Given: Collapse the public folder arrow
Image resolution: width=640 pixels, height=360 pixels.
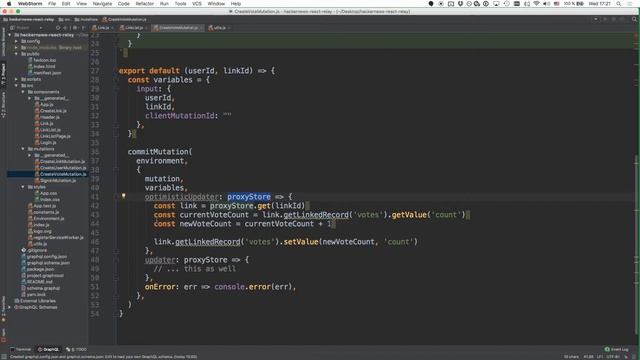Looking at the screenshot, I should [x=16, y=54].
